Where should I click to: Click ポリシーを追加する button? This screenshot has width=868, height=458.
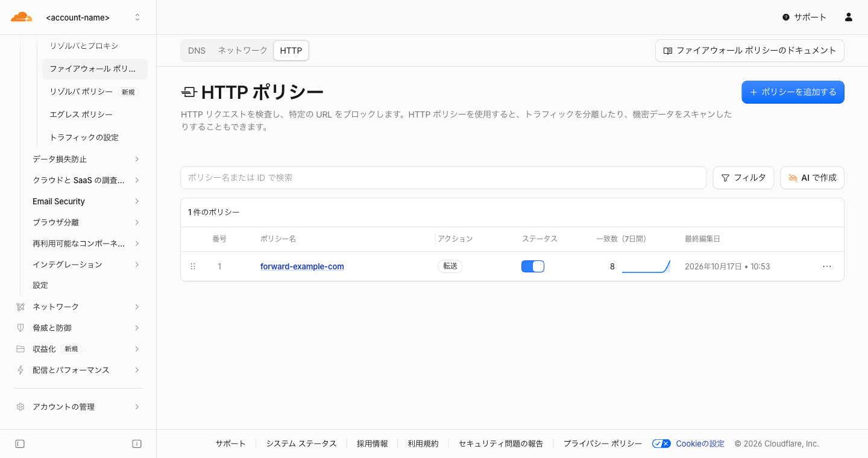coord(793,92)
